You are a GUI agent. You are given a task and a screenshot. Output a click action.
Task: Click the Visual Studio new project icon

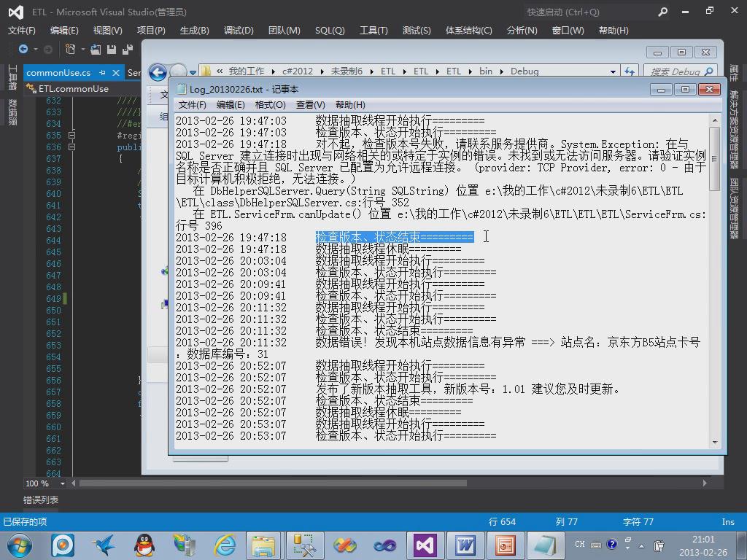pyautogui.click(x=70, y=49)
